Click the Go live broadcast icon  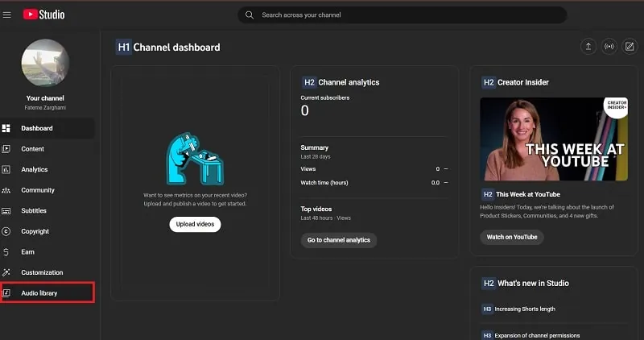(609, 47)
